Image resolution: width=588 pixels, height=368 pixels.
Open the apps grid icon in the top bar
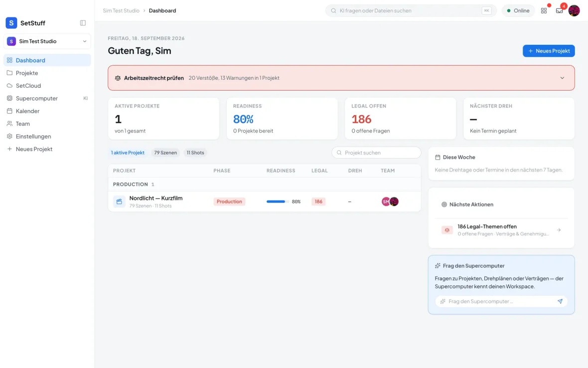[x=544, y=11]
